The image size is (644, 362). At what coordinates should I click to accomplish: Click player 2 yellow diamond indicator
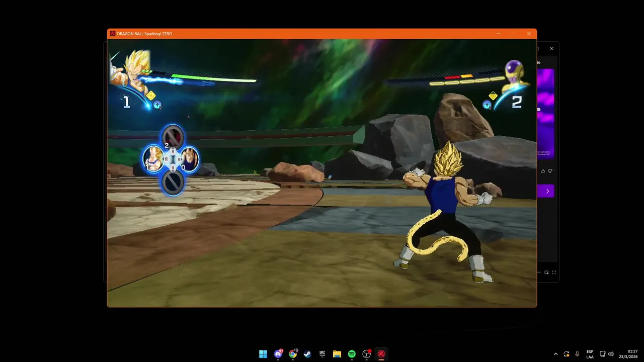[493, 96]
